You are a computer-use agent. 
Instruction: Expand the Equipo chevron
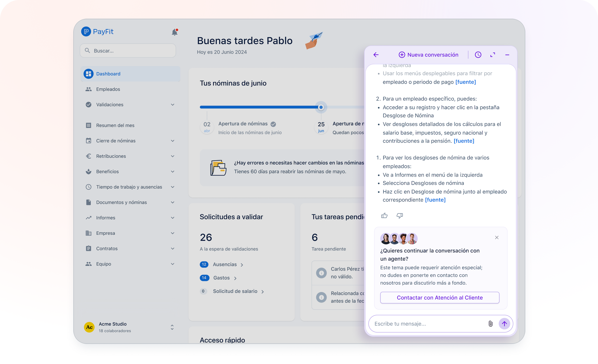[173, 264]
